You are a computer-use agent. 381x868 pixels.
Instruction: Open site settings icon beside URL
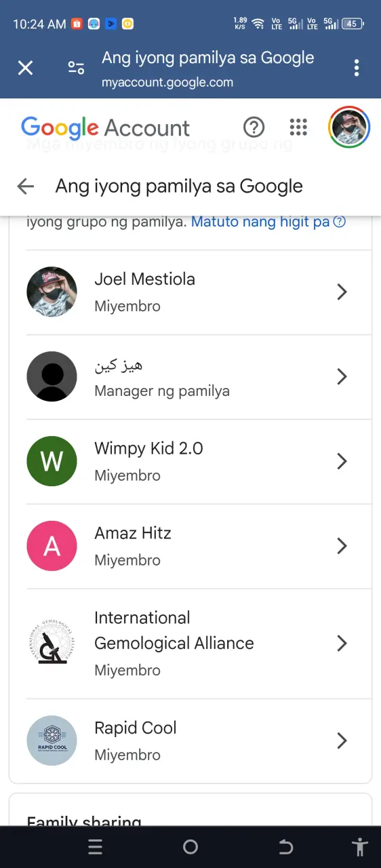pyautogui.click(x=76, y=68)
